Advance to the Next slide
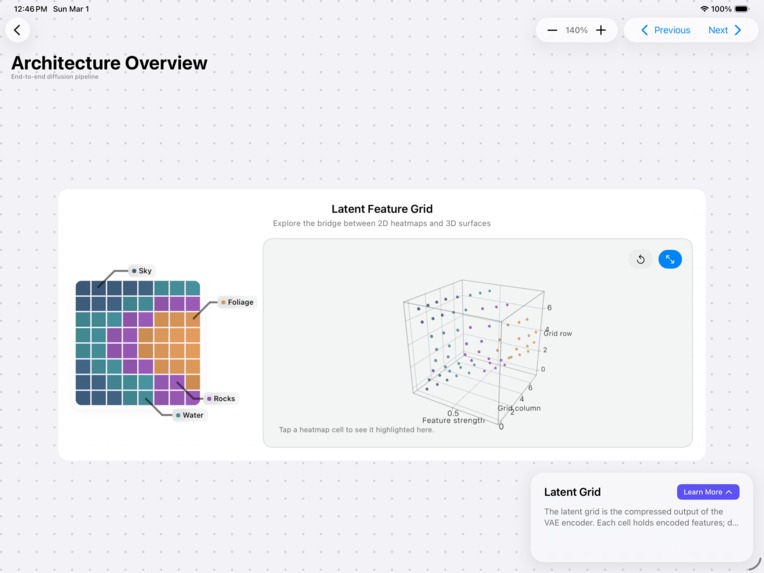 coord(725,30)
